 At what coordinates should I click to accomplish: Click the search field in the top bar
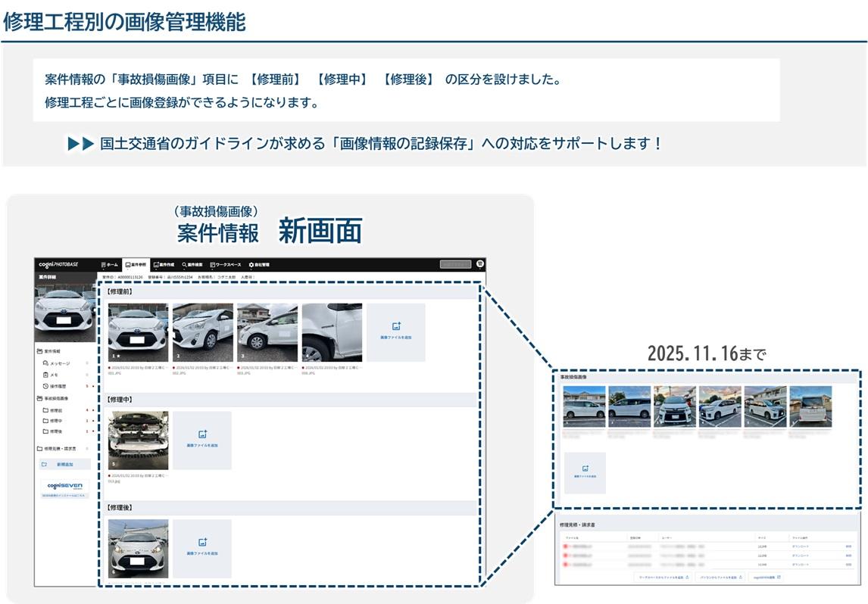pyautogui.click(x=455, y=264)
